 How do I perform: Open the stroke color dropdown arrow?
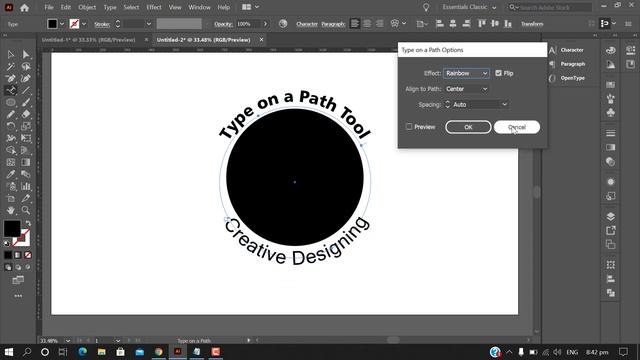(x=84, y=24)
